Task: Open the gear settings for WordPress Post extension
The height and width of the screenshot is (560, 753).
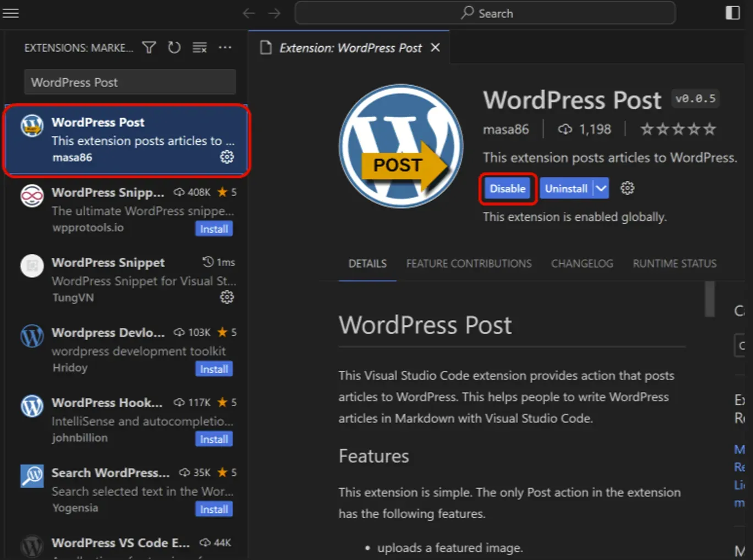Action: click(226, 157)
